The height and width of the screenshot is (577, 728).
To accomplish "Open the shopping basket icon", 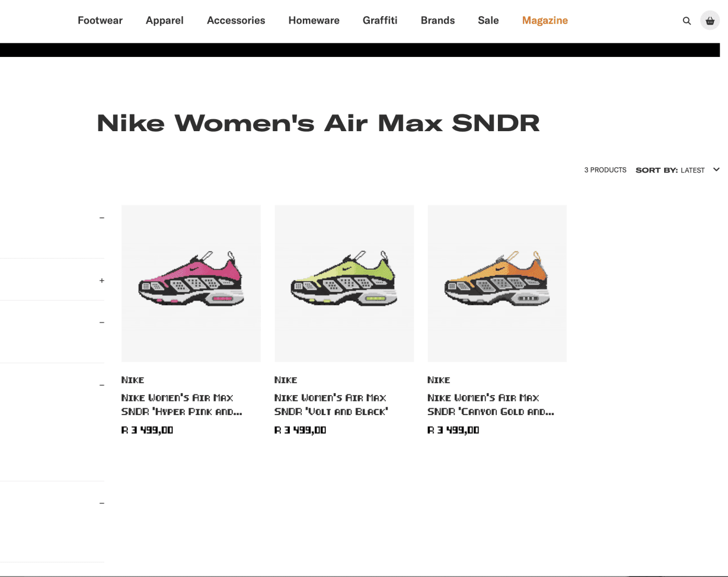I will 710,21.
